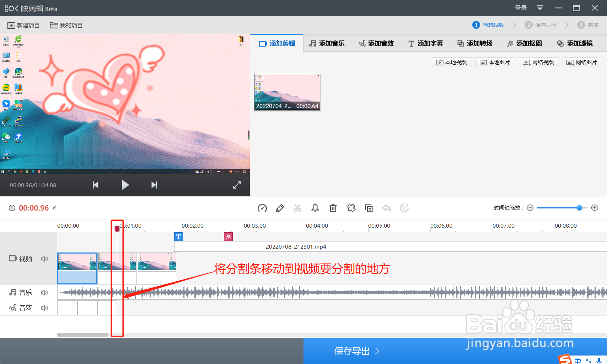Select the 20220704 video thumbnail in media library
Screen dimensions: 607x364
(287, 91)
